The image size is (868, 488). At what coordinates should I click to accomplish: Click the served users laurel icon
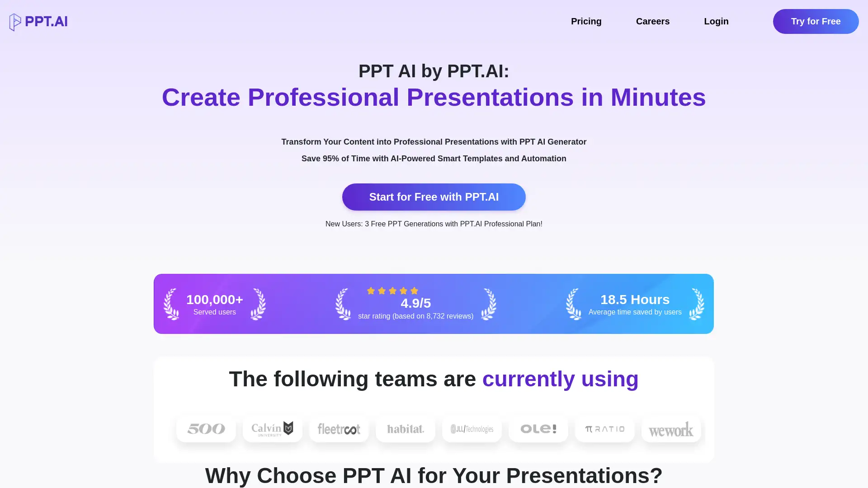pyautogui.click(x=172, y=303)
